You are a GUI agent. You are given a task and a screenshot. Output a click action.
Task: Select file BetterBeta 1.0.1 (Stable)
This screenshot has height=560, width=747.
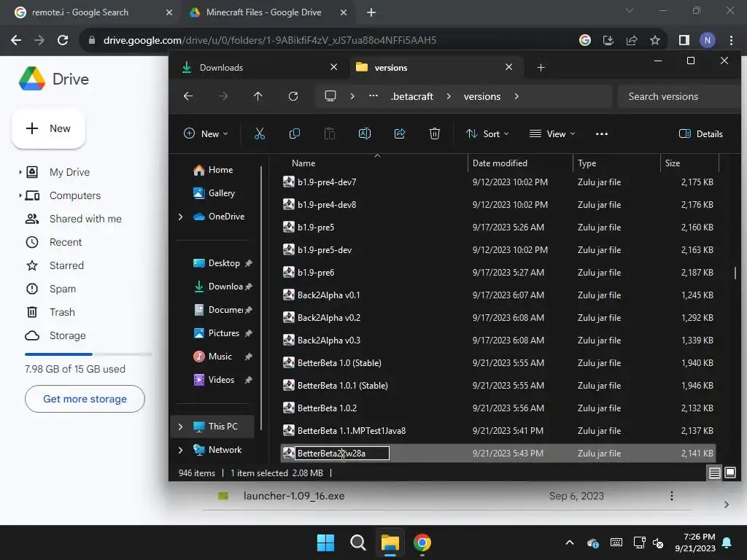[343, 385]
